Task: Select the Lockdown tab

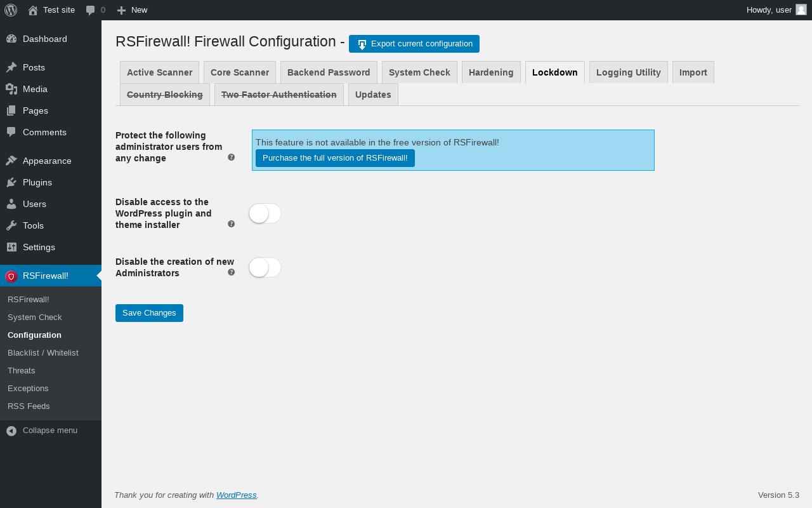Action: pos(555,72)
